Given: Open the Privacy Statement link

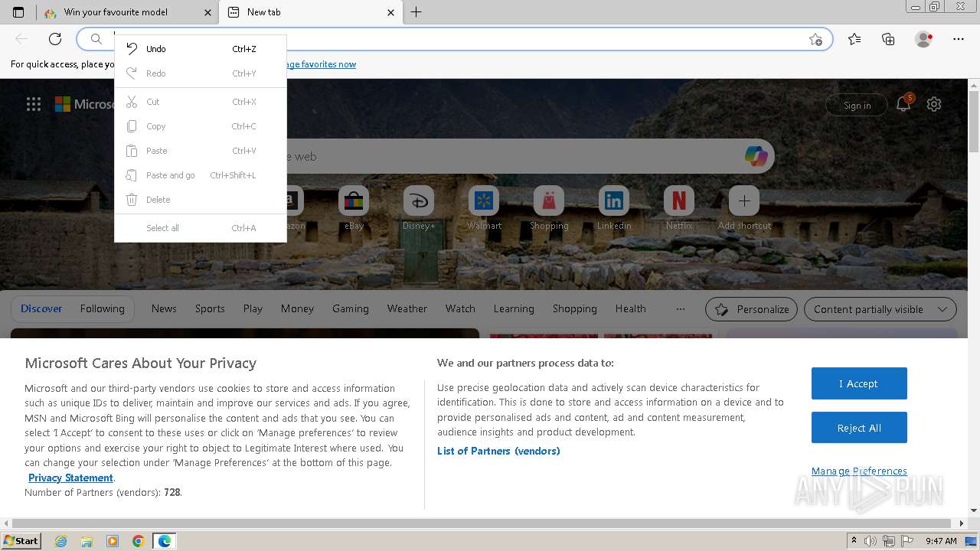Looking at the screenshot, I should coord(70,478).
